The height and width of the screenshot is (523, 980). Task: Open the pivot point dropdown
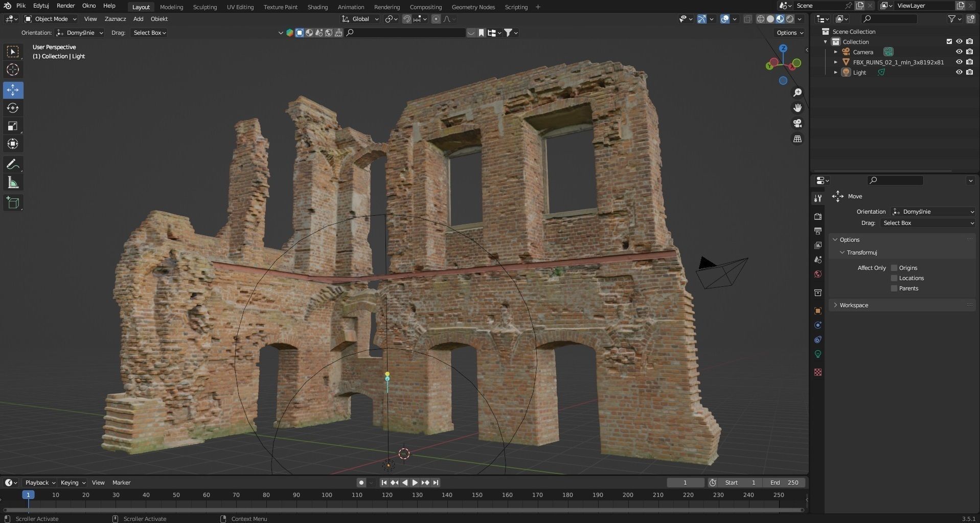click(392, 19)
